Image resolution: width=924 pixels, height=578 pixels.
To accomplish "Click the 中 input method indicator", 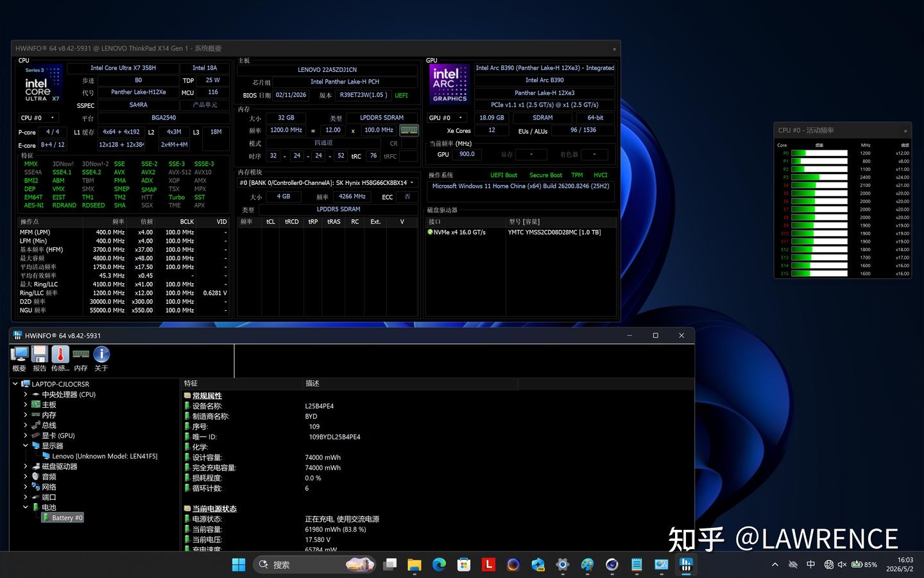I will 811,565.
